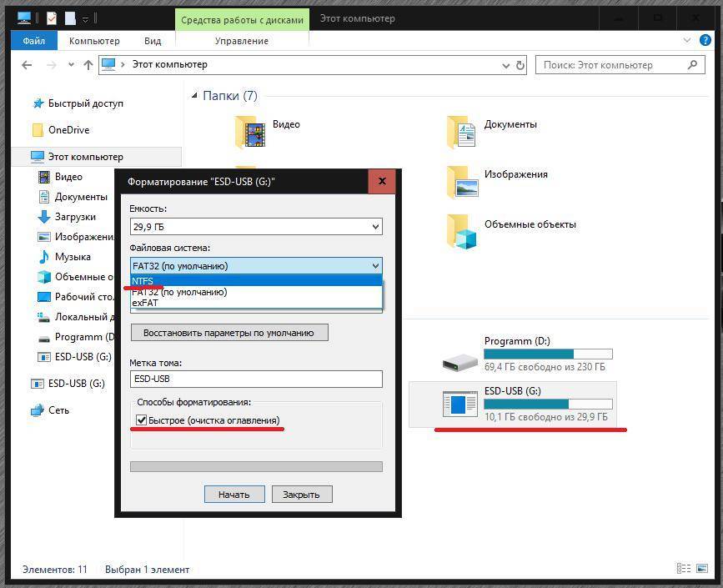Click the back navigation arrow
The height and width of the screenshot is (588, 723).
(x=27, y=65)
